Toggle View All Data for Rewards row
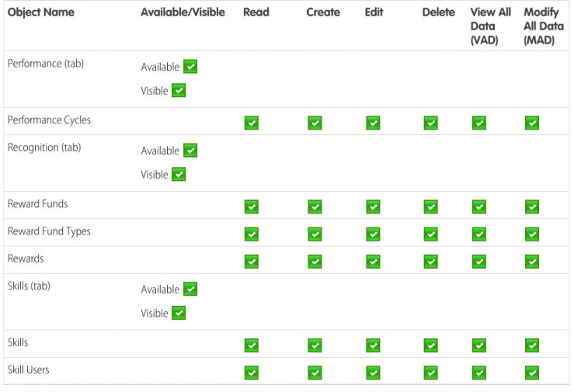Screen dimensions: 574x392 click(479, 262)
